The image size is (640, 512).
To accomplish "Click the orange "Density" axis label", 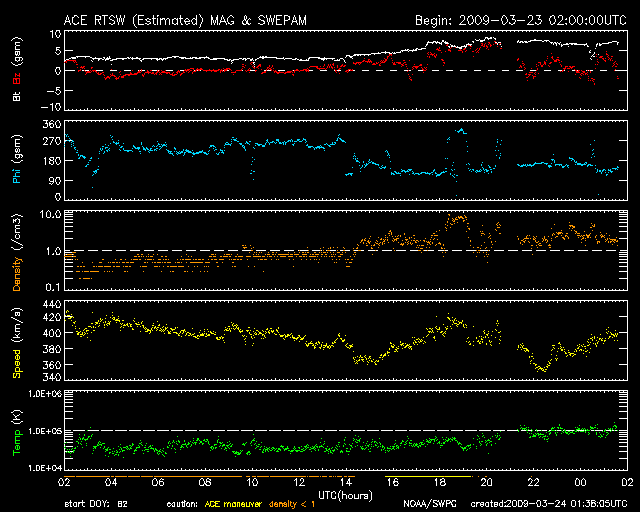I will click(17, 274).
